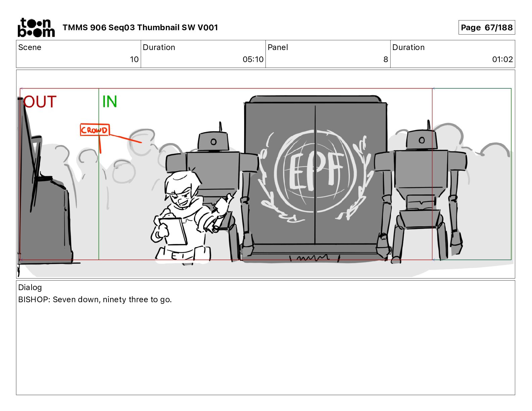Select panel duration value '01:02'
This screenshot has width=532, height=411.
click(x=502, y=59)
